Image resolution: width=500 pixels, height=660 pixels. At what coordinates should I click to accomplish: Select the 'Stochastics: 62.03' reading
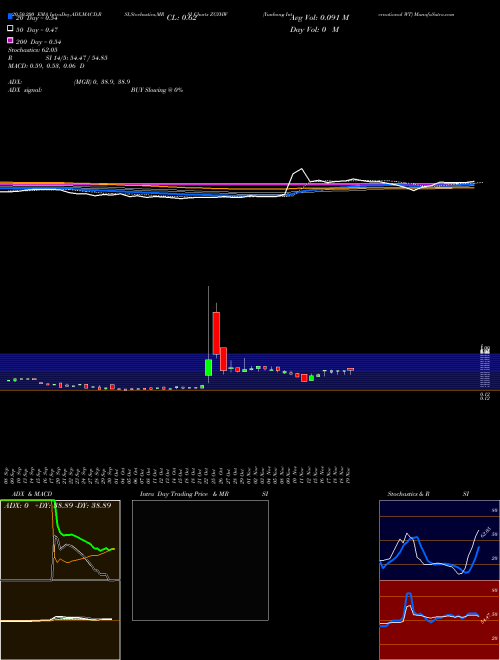[32, 50]
